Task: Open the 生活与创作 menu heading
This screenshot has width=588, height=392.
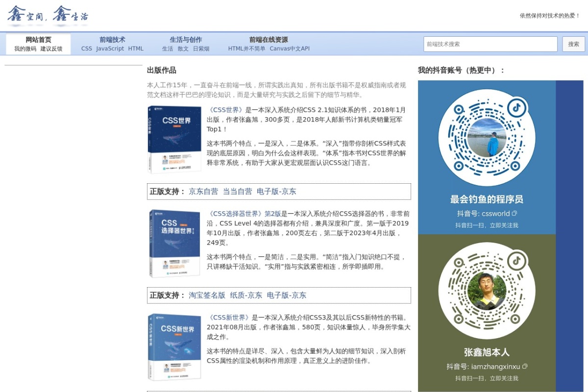Action: click(186, 40)
